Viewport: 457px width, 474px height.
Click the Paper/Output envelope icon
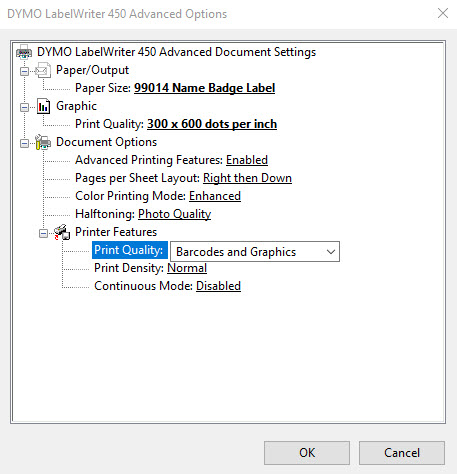click(43, 70)
